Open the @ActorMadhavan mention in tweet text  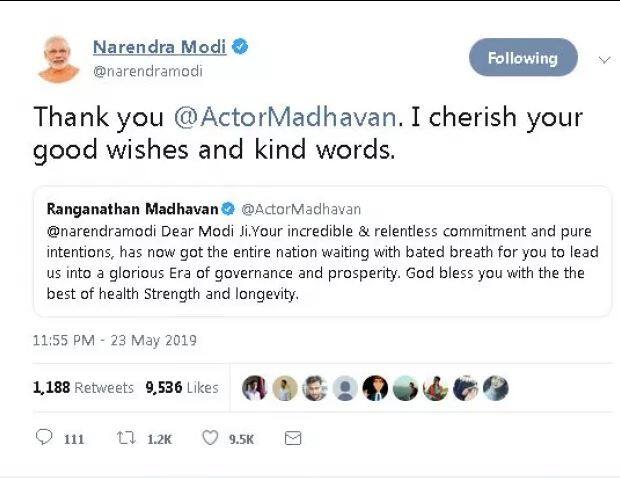pos(286,117)
